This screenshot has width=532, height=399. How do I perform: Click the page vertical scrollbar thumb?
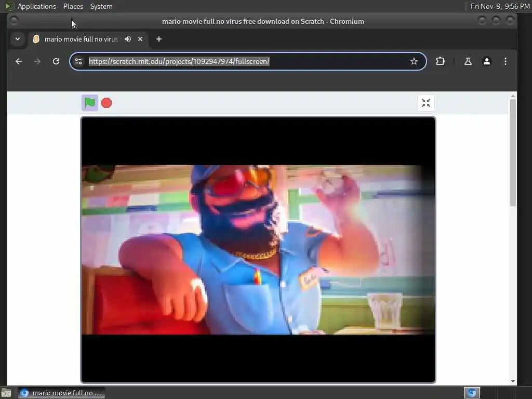coord(513,152)
